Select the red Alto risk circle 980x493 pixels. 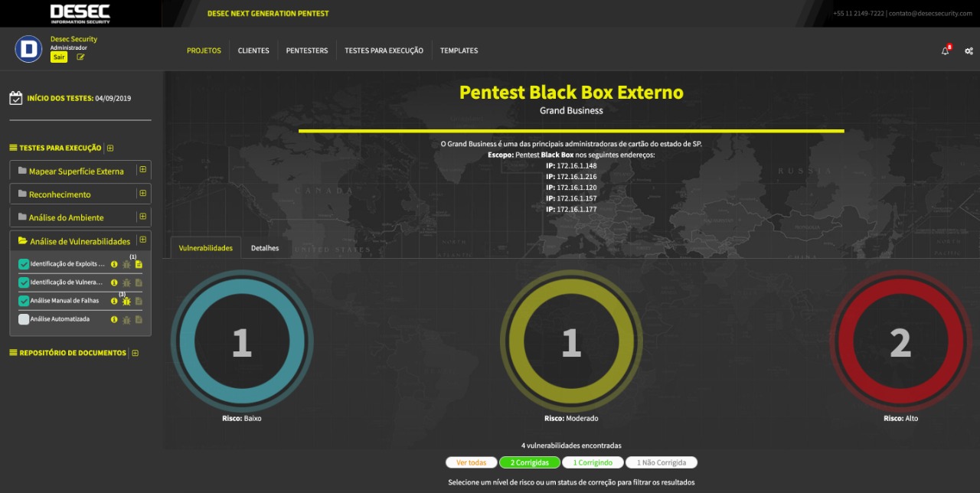coord(900,342)
